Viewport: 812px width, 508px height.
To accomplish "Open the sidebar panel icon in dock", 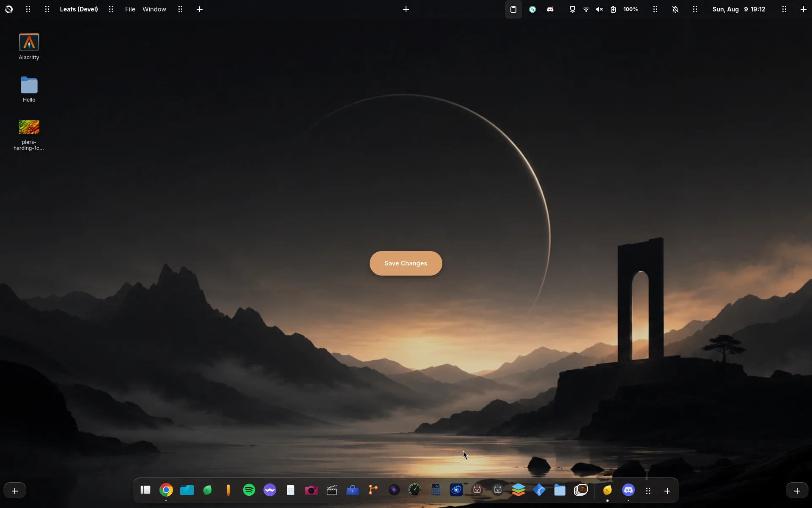I will click(x=145, y=490).
